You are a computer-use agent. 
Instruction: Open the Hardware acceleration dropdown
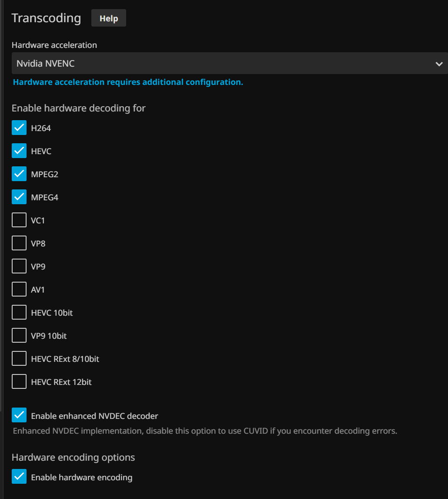[217, 64]
